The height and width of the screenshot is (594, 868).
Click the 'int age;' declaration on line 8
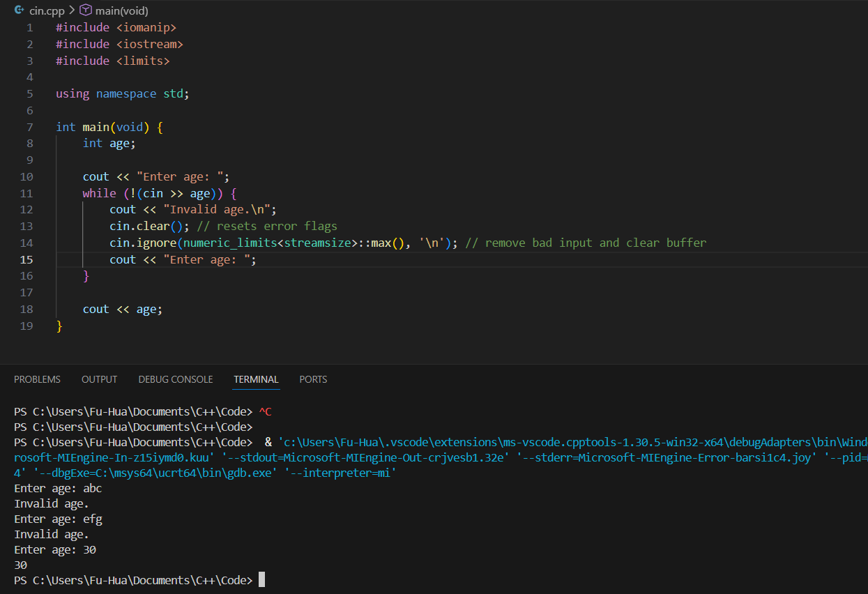tap(109, 143)
